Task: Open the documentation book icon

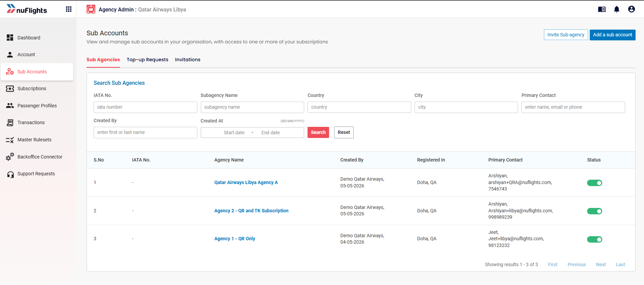Action: pos(602,9)
